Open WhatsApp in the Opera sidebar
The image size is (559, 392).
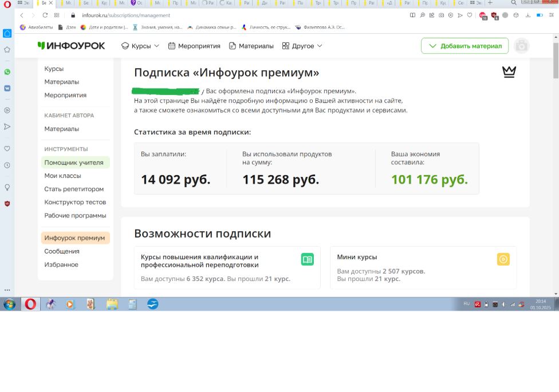(x=7, y=72)
